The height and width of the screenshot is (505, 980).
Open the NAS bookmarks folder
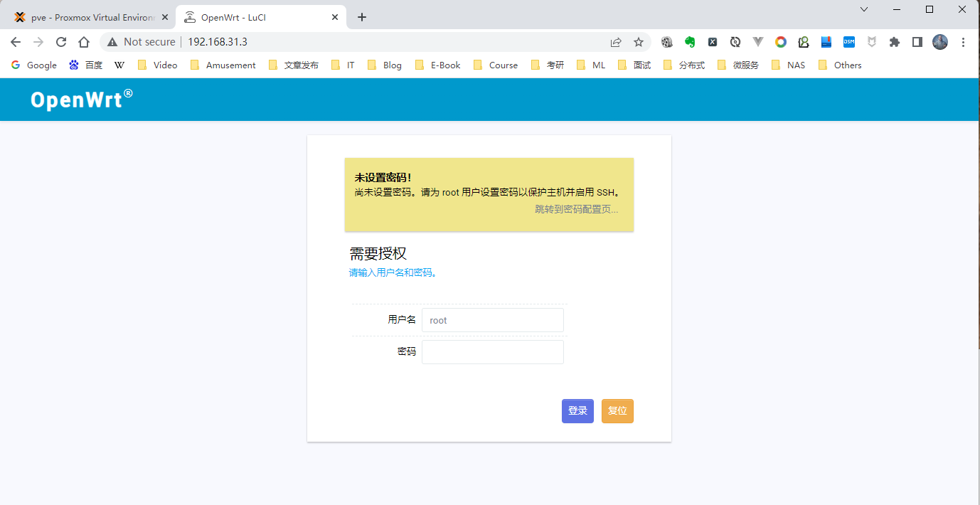tap(789, 65)
